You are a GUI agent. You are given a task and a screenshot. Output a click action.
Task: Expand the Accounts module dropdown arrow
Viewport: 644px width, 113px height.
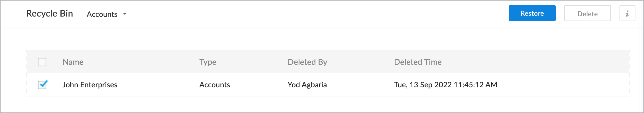pyautogui.click(x=125, y=14)
